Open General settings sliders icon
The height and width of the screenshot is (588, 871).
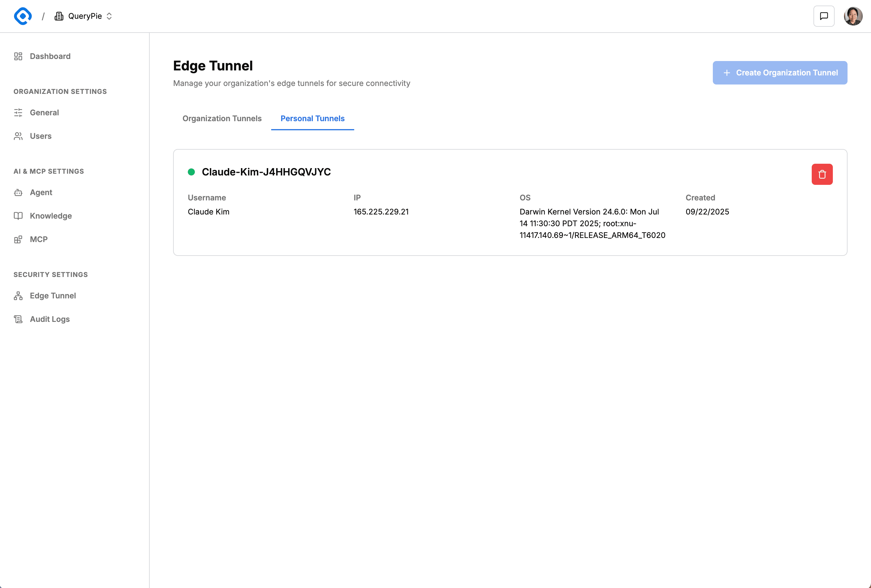pos(18,112)
